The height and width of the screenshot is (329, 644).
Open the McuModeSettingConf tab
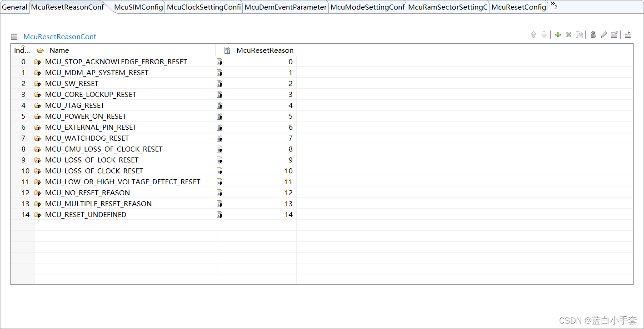pos(367,7)
